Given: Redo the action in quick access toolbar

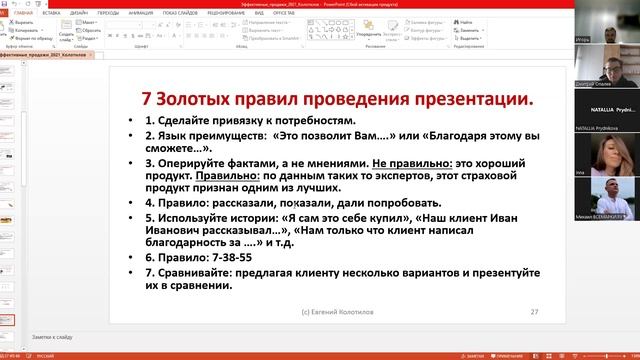Looking at the screenshot, I should 28,4.
